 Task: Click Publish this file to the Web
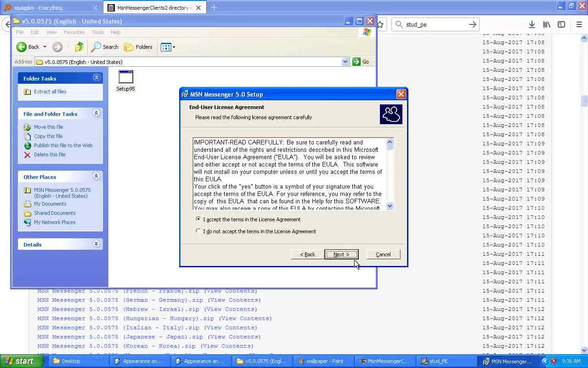pos(63,145)
